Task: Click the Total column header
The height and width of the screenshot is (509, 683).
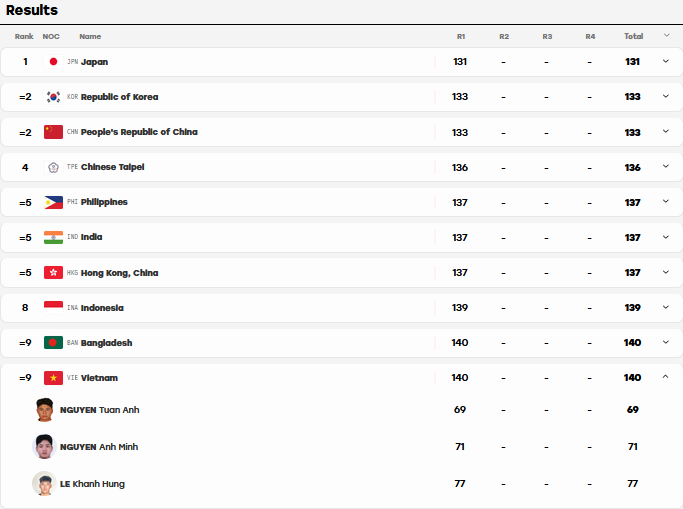Action: 633,37
